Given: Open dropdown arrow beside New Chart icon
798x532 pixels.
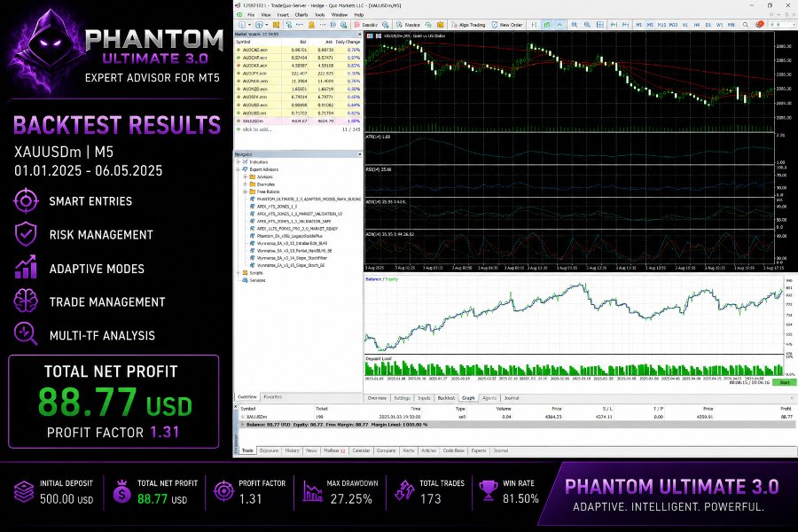Looking at the screenshot, I should (249, 25).
